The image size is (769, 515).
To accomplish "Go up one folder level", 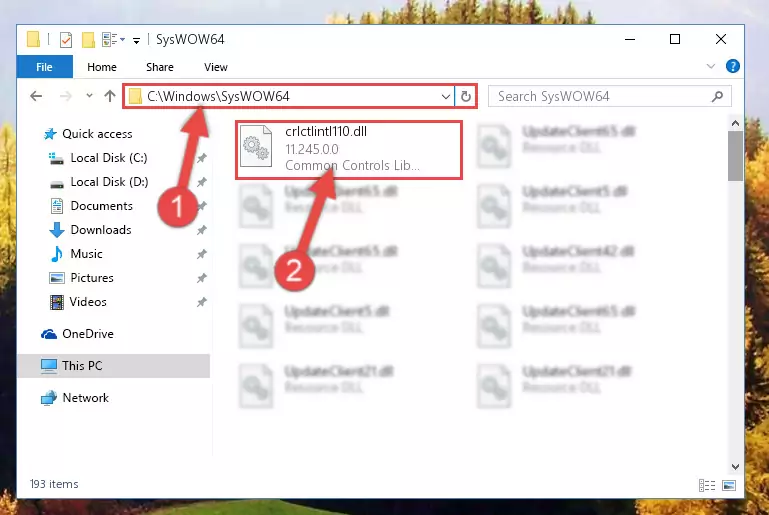I will (110, 96).
